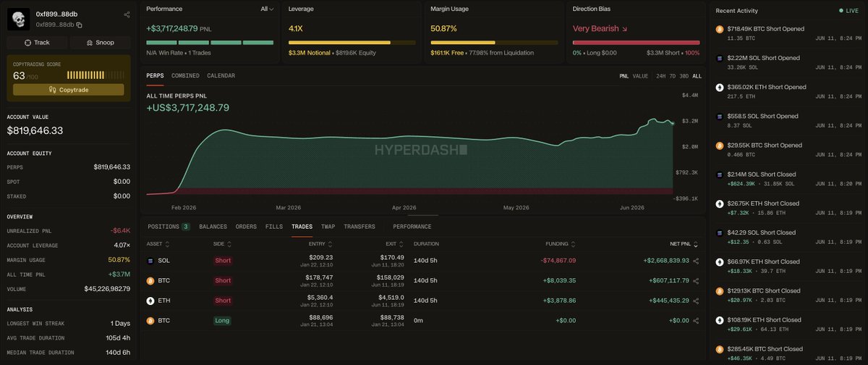The image size is (868, 365).
Task: Click the Long badge in BTC row
Action: [x=223, y=320]
